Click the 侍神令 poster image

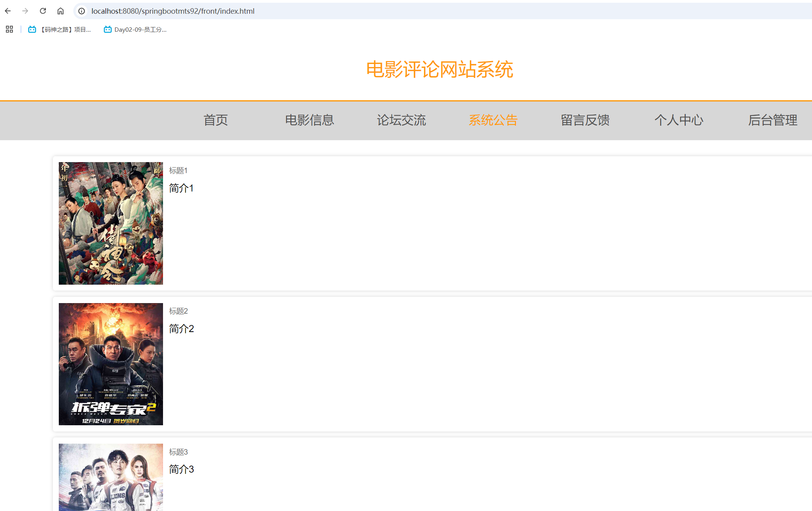(111, 223)
